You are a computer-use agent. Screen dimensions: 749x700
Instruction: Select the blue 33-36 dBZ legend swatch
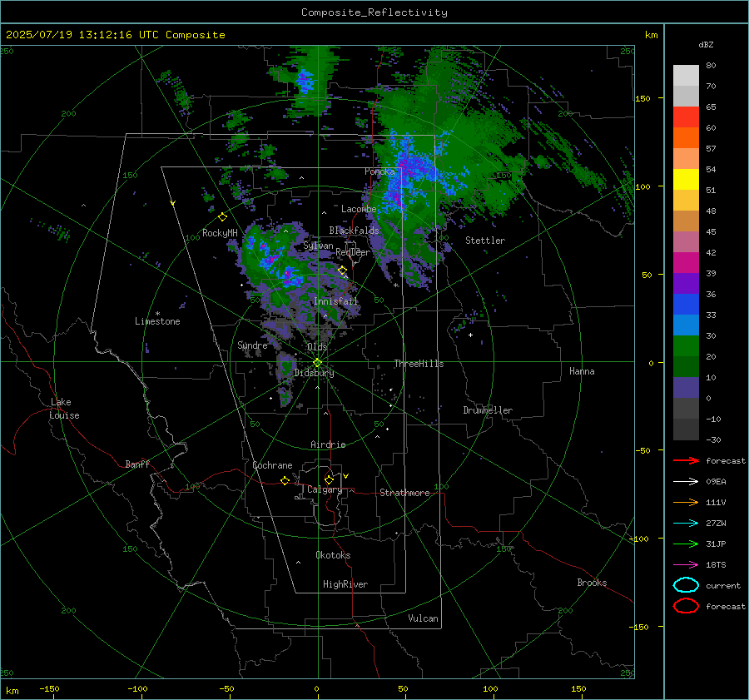686,305
